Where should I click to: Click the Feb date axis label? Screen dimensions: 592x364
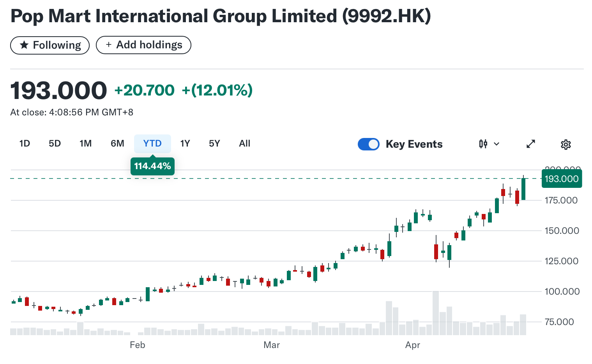click(x=137, y=345)
